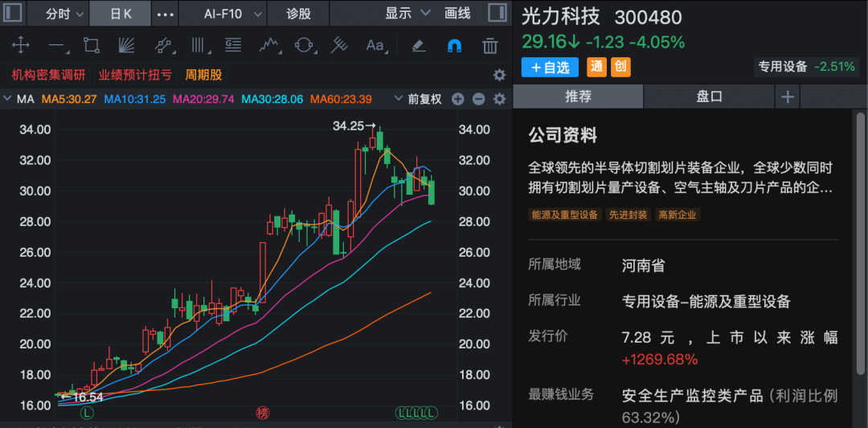Screen dimensions: 868x428
Task: Switch to the 日K chart tab
Action: pyautogui.click(x=121, y=14)
